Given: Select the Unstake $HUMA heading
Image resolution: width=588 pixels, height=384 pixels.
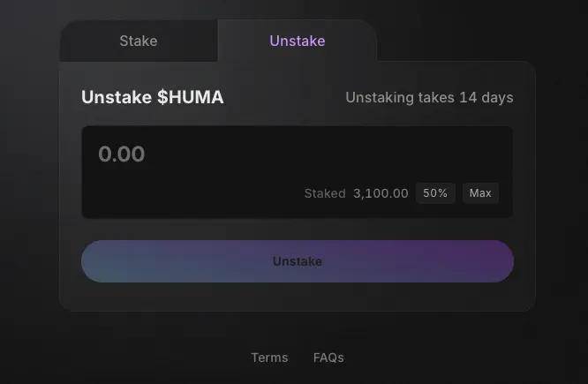Looking at the screenshot, I should coord(153,97).
